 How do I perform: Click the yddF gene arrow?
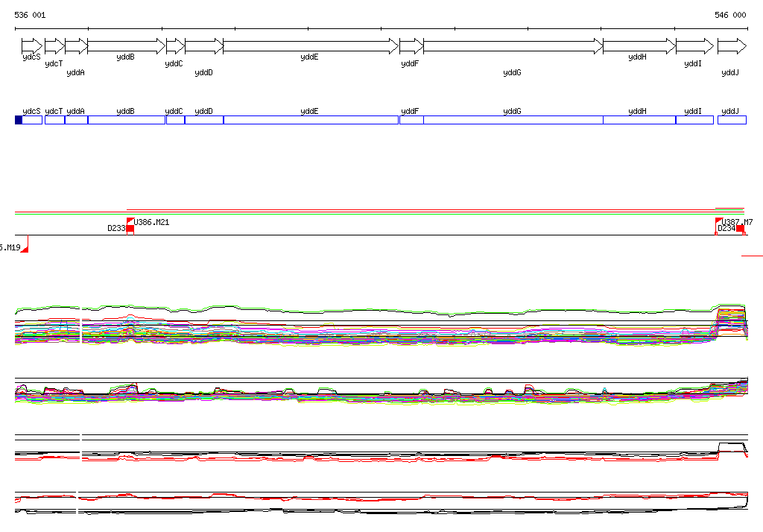click(411, 46)
